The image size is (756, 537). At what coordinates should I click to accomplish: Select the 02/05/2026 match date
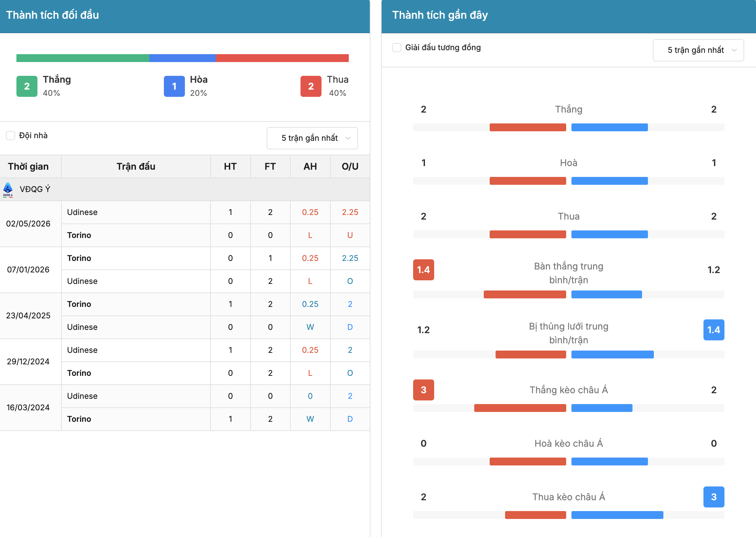pos(29,224)
